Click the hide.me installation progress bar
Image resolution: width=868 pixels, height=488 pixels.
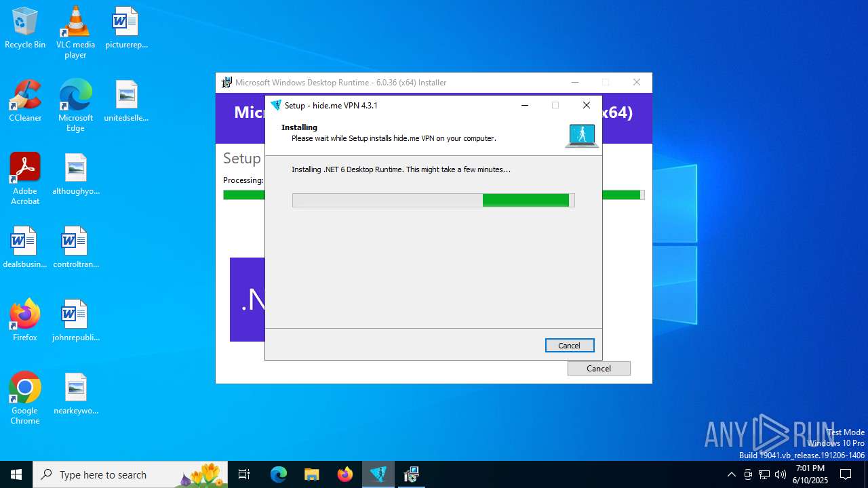(433, 200)
